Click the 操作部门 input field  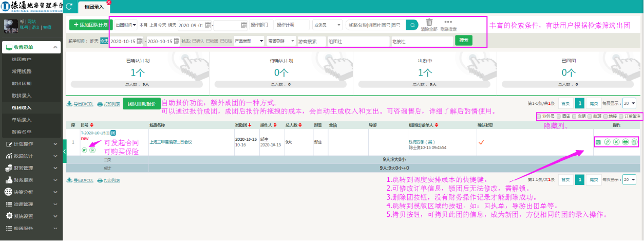261,25
